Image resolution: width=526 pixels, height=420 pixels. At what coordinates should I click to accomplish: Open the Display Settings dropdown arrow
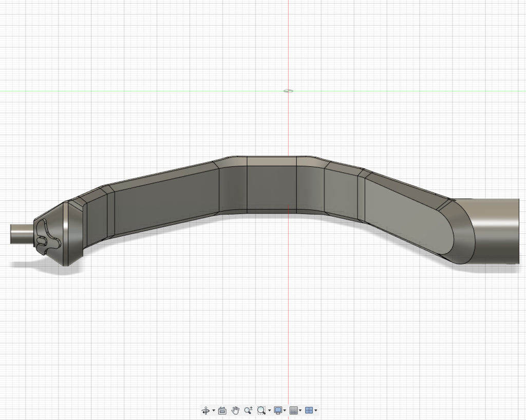pyautogui.click(x=285, y=410)
